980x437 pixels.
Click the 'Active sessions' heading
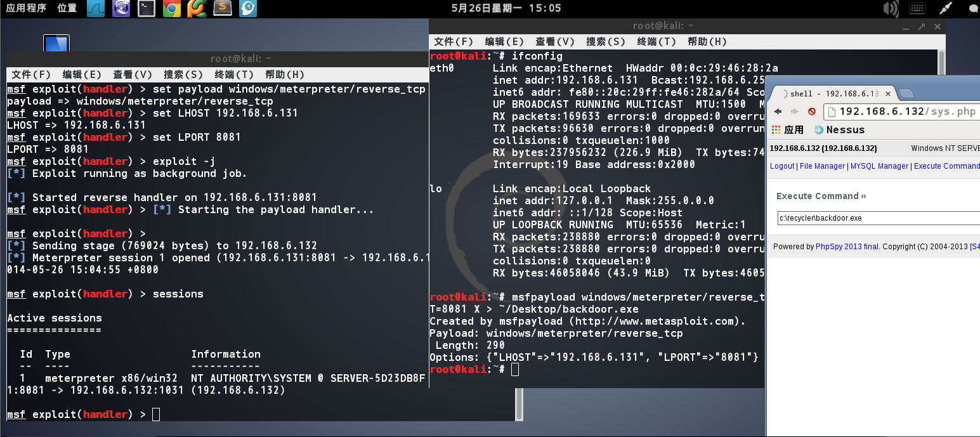pyautogui.click(x=55, y=318)
